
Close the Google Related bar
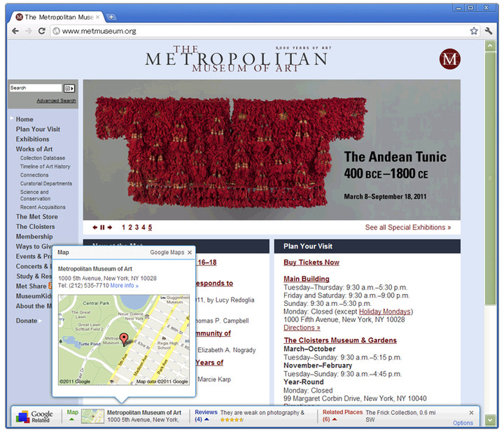click(471, 413)
